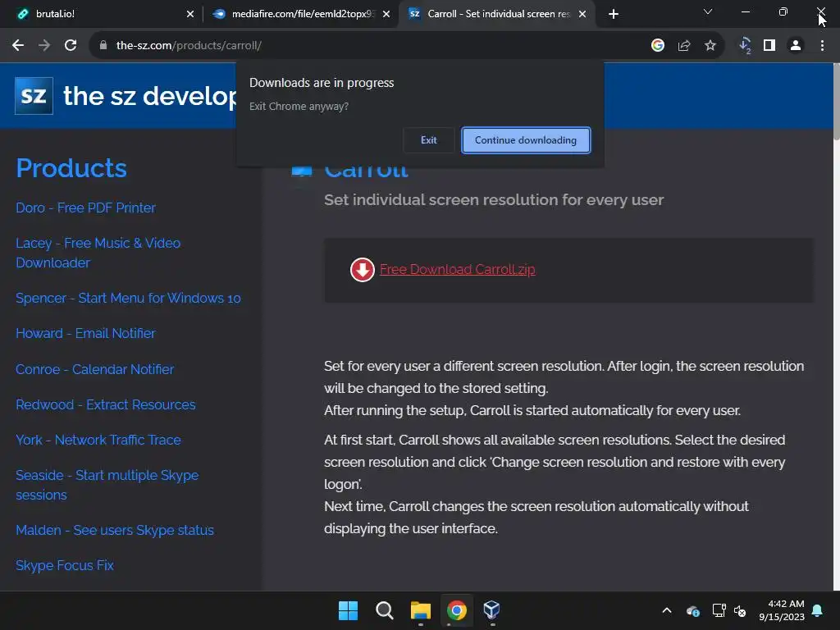Open York - Network Traffic Trace
The height and width of the screenshot is (630, 840).
click(98, 440)
